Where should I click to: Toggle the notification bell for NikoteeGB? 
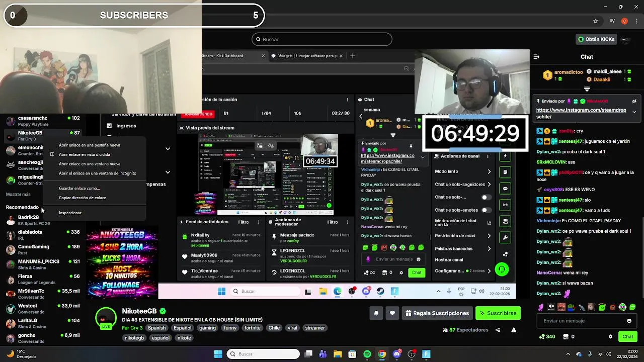pyautogui.click(x=376, y=313)
